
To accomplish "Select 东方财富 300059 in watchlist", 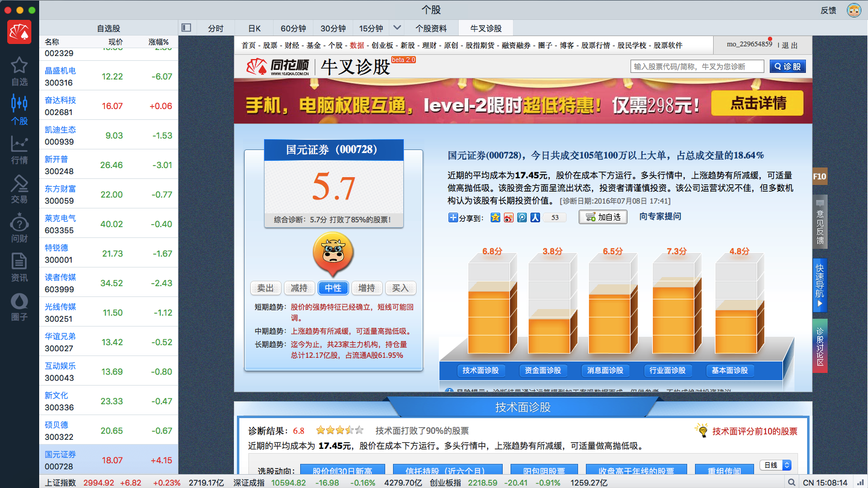I will click(x=108, y=194).
